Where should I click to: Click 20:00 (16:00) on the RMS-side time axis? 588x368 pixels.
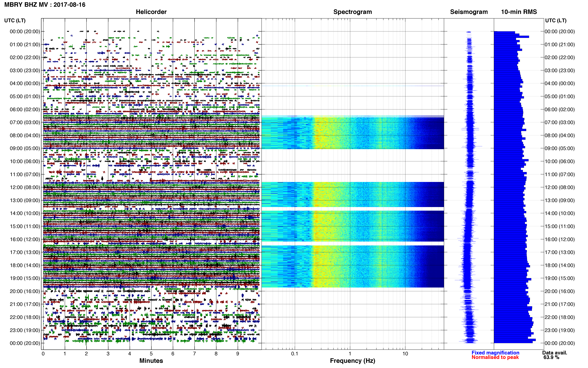(x=560, y=291)
